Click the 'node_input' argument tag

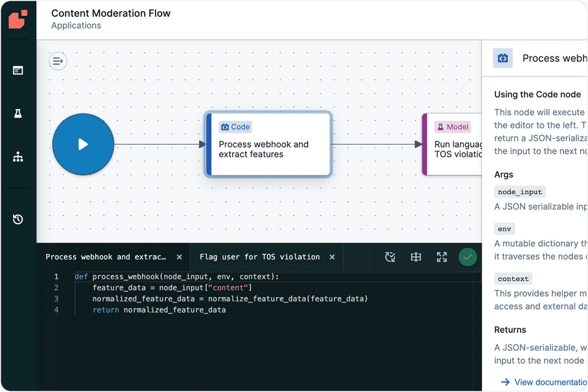520,192
